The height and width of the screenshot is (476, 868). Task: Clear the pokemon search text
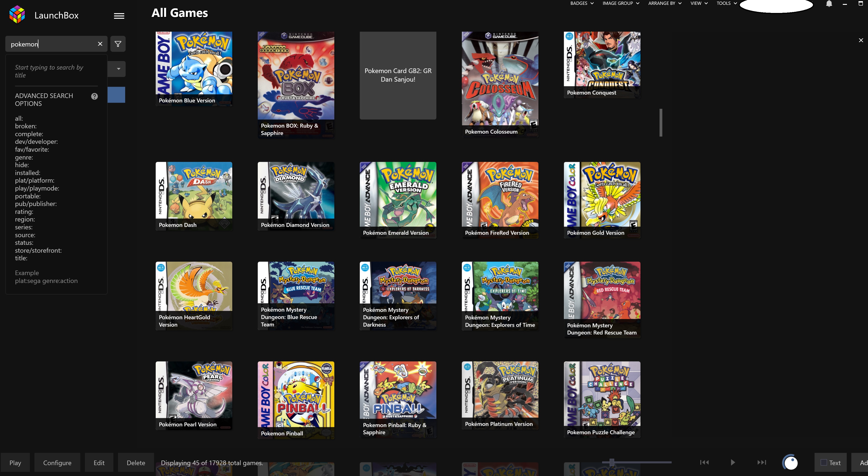click(100, 44)
